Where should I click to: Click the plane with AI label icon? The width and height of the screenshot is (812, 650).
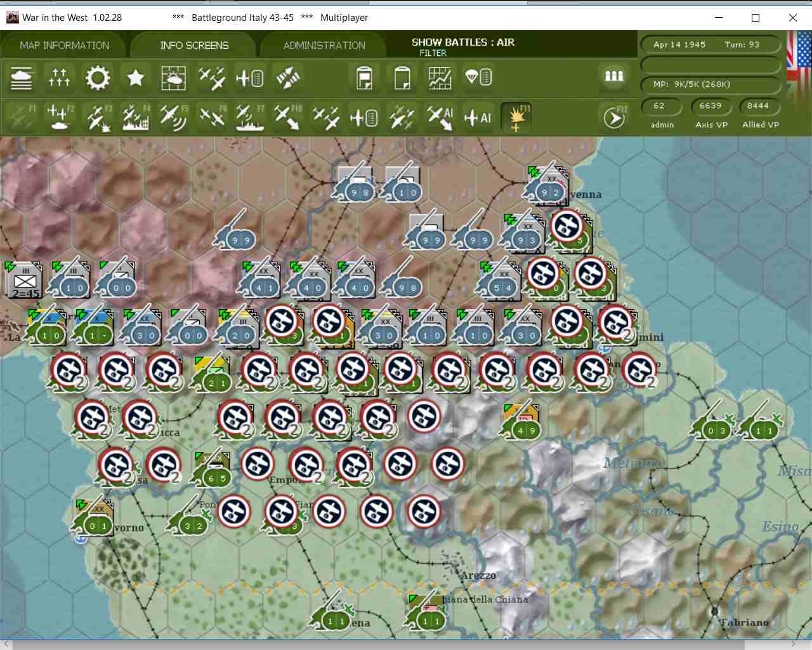tap(478, 117)
